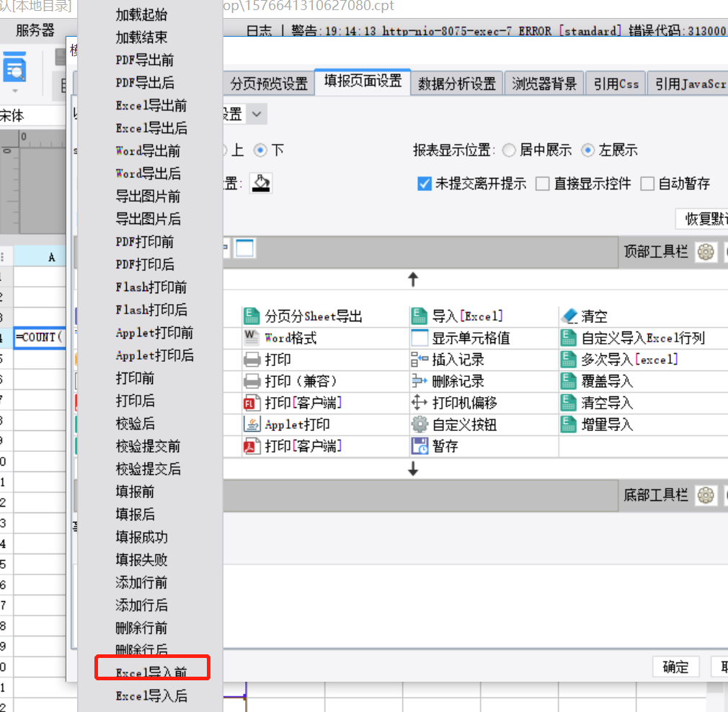Select Excel导出后 event
The height and width of the screenshot is (712, 728).
click(x=151, y=128)
